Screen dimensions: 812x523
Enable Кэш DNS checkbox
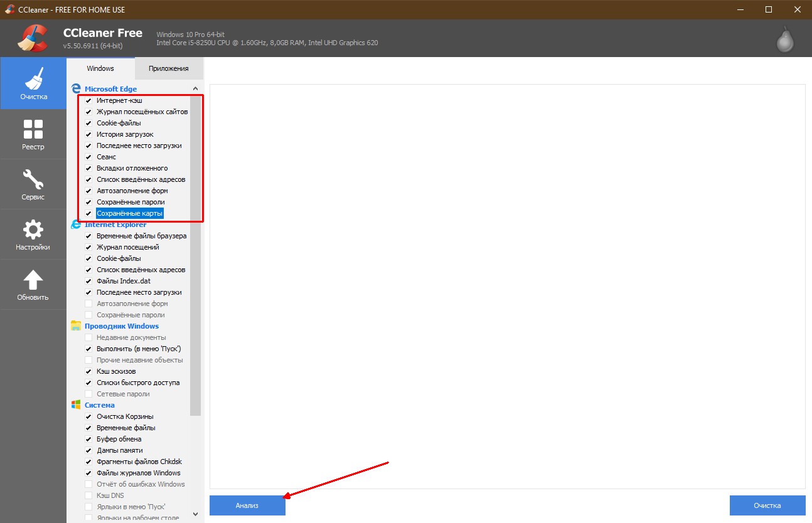click(88, 495)
